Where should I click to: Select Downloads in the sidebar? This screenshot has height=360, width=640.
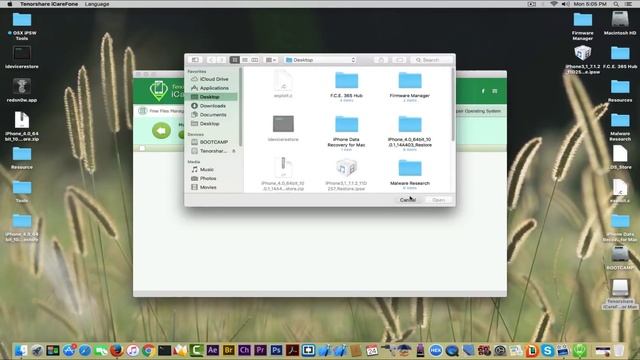(x=213, y=106)
